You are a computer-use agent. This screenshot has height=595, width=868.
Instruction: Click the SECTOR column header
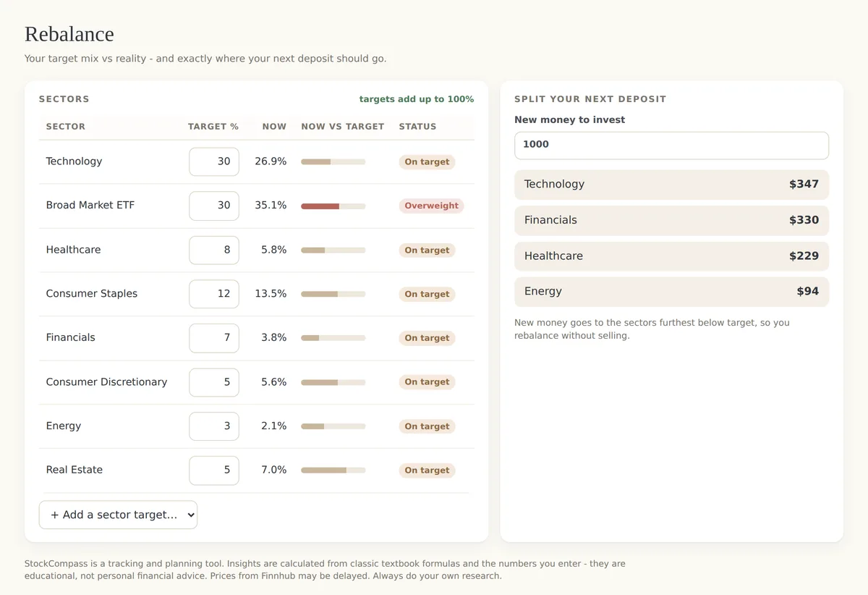pos(66,127)
